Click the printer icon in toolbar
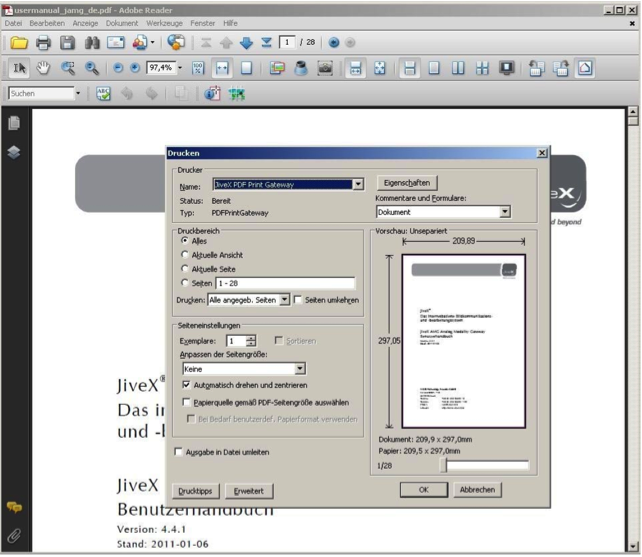 (43, 43)
